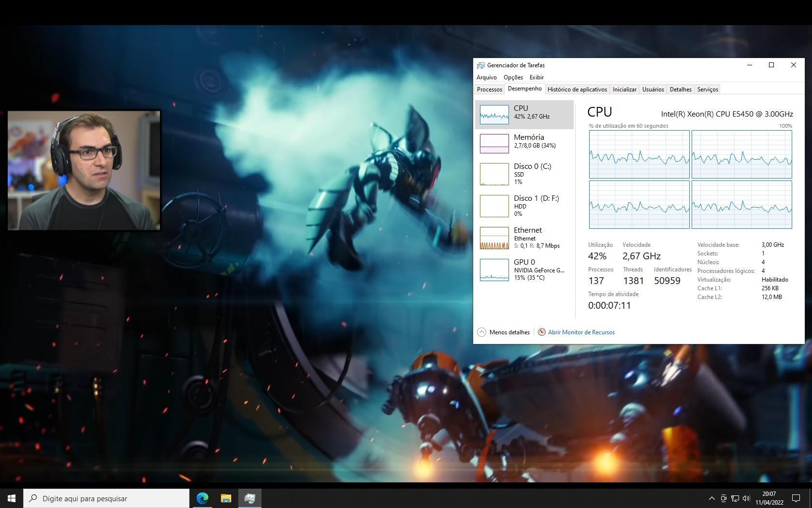Click the first CPU core graph
The image size is (812, 508).
point(639,154)
